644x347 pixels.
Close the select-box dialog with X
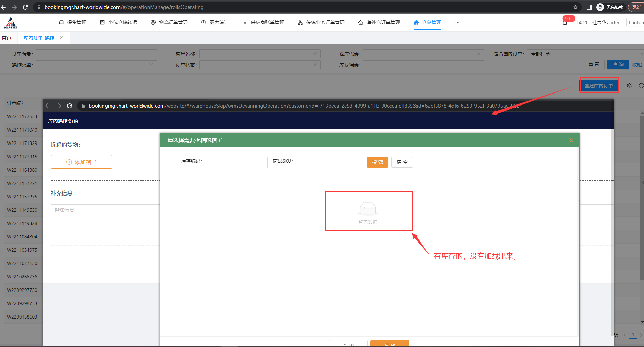point(571,140)
